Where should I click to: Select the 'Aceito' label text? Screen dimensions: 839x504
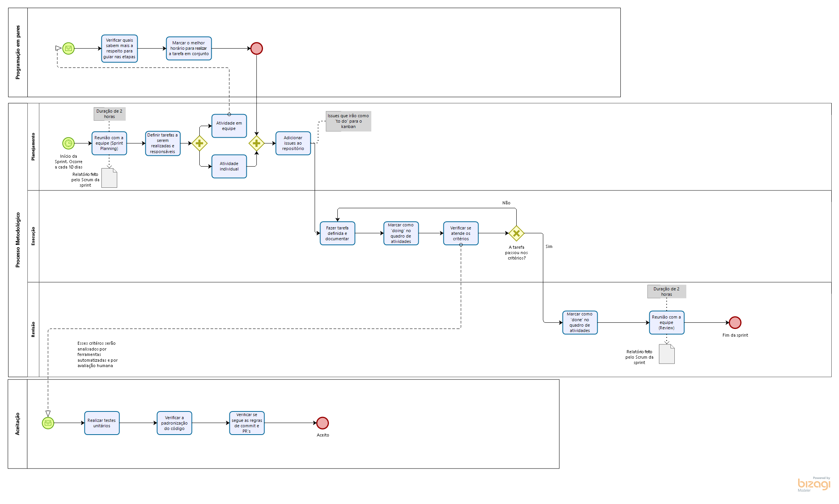323,435
